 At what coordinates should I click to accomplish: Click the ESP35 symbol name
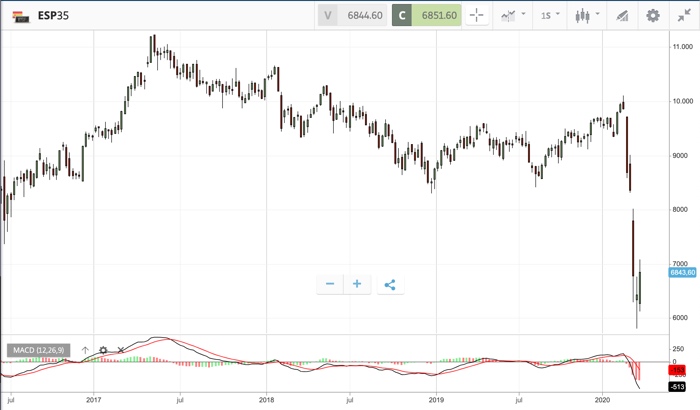53,16
